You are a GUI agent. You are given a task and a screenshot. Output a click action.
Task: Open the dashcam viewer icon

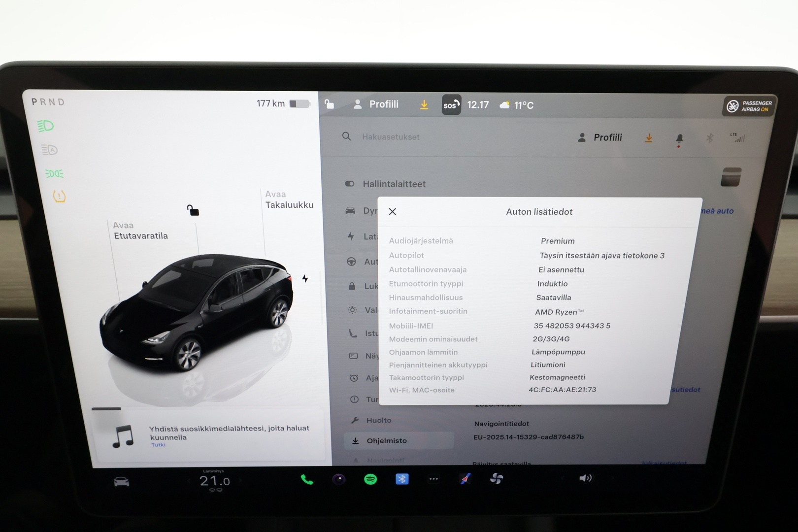339,478
